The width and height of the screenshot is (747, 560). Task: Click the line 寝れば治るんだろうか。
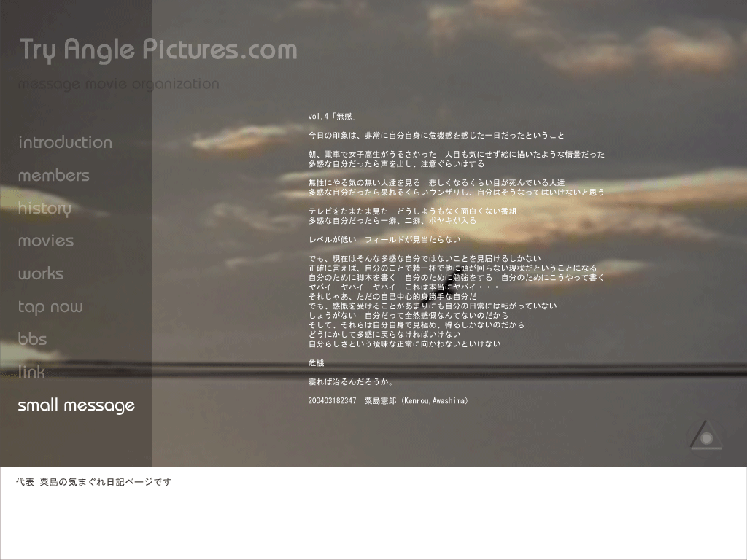click(x=351, y=382)
